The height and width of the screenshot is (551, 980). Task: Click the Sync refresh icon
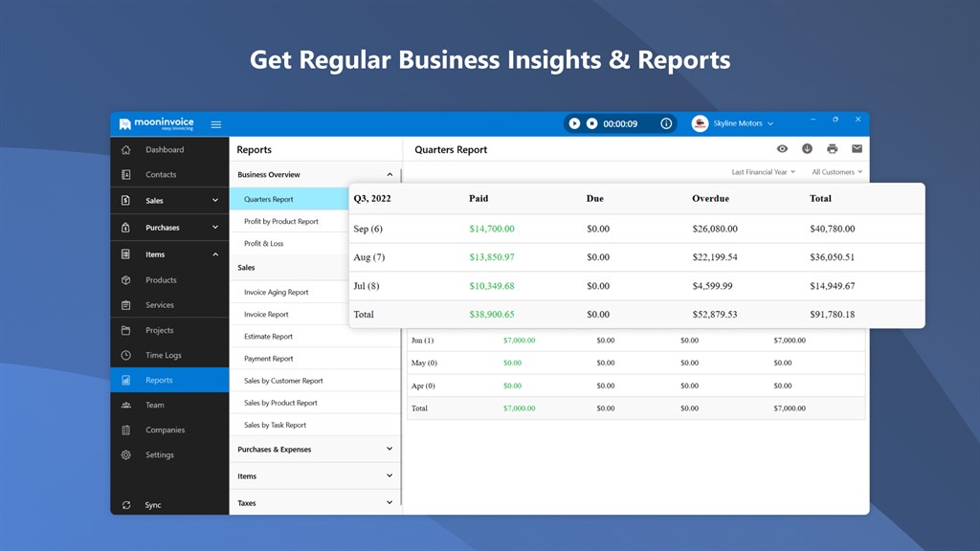click(125, 505)
